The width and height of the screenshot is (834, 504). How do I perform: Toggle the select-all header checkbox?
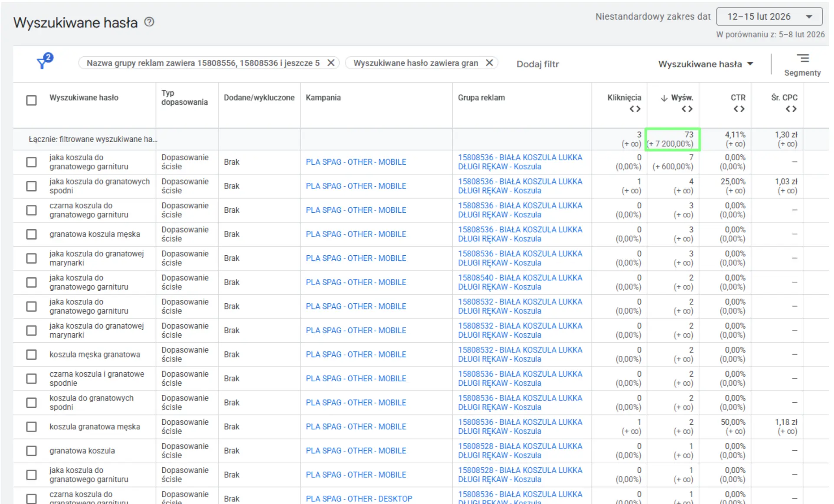click(32, 101)
